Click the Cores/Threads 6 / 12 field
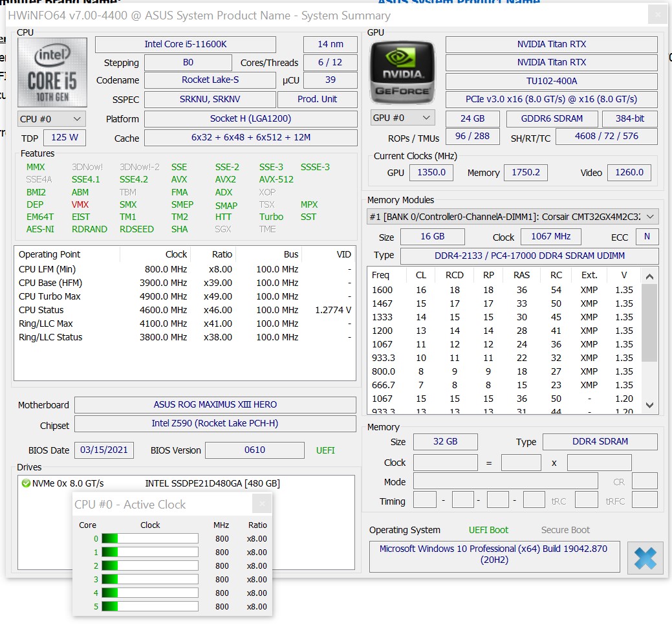672x625 pixels. (x=331, y=63)
